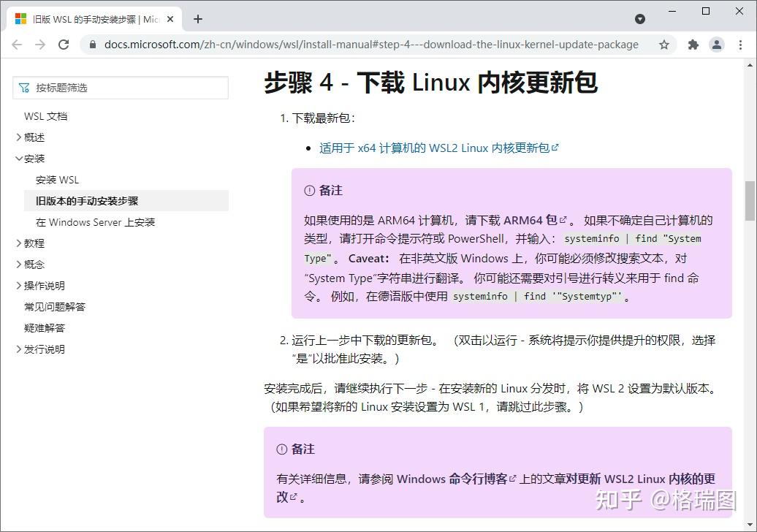Collapse the 安装 section
757x532 pixels.
coord(18,158)
